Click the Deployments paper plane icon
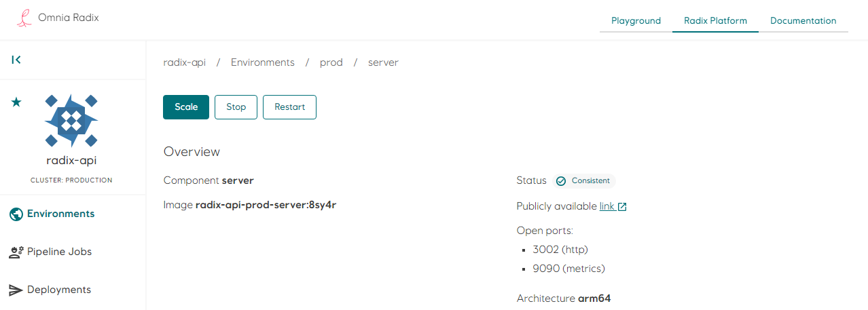Image resolution: width=868 pixels, height=310 pixels. 16,290
